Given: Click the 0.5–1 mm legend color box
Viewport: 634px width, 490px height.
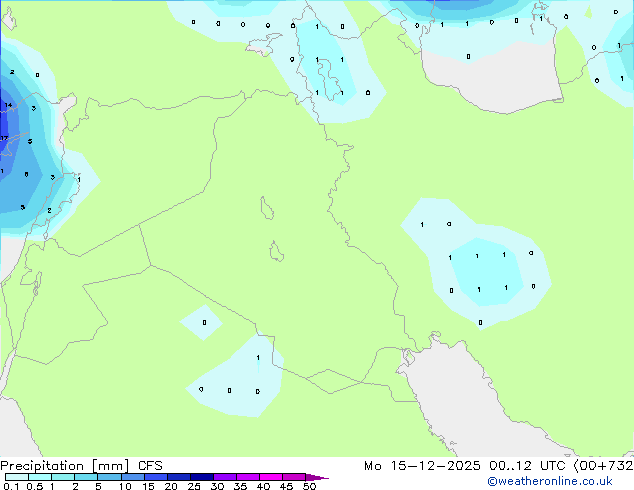Looking at the screenshot, I should (x=40, y=477).
